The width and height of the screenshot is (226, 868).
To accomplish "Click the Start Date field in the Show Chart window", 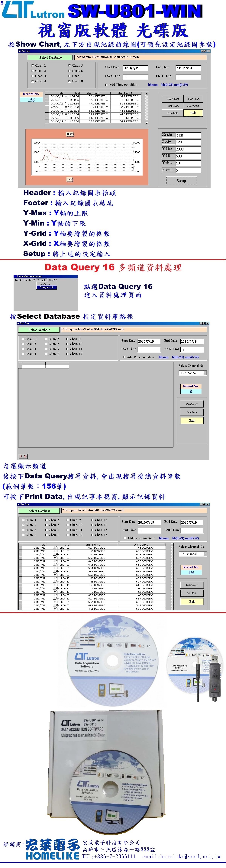I will click(x=135, y=68).
